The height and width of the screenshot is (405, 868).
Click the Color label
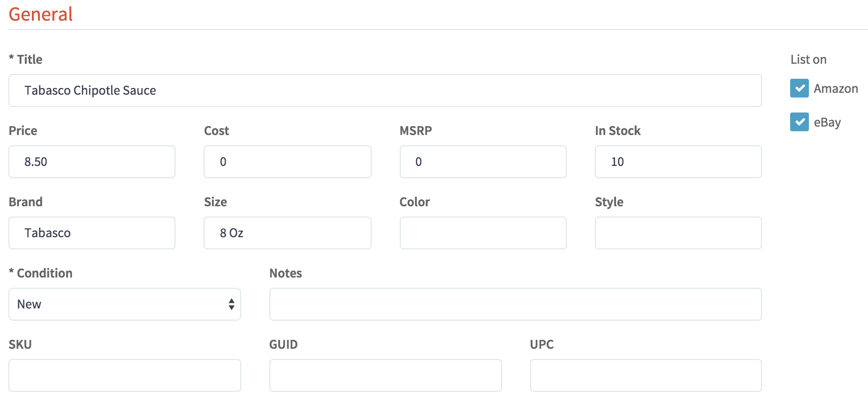(415, 202)
